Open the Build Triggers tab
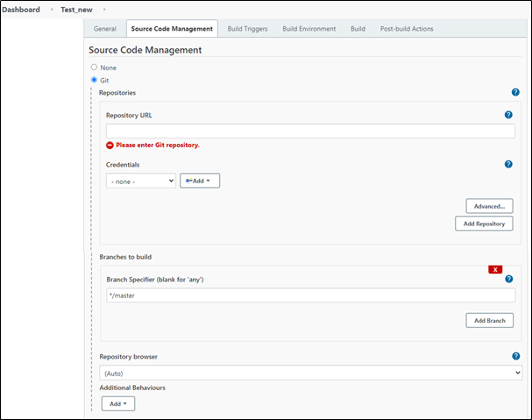The height and width of the screenshot is (420, 532). [247, 29]
